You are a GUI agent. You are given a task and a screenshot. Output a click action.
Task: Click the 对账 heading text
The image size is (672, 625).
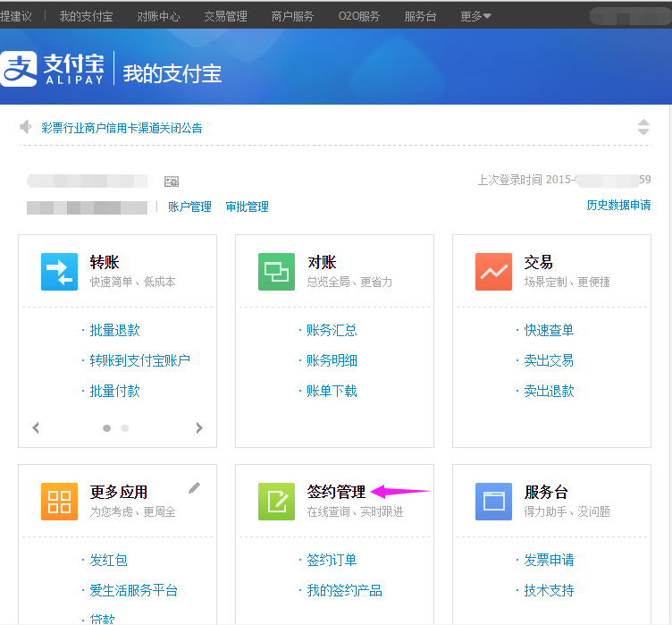(322, 262)
